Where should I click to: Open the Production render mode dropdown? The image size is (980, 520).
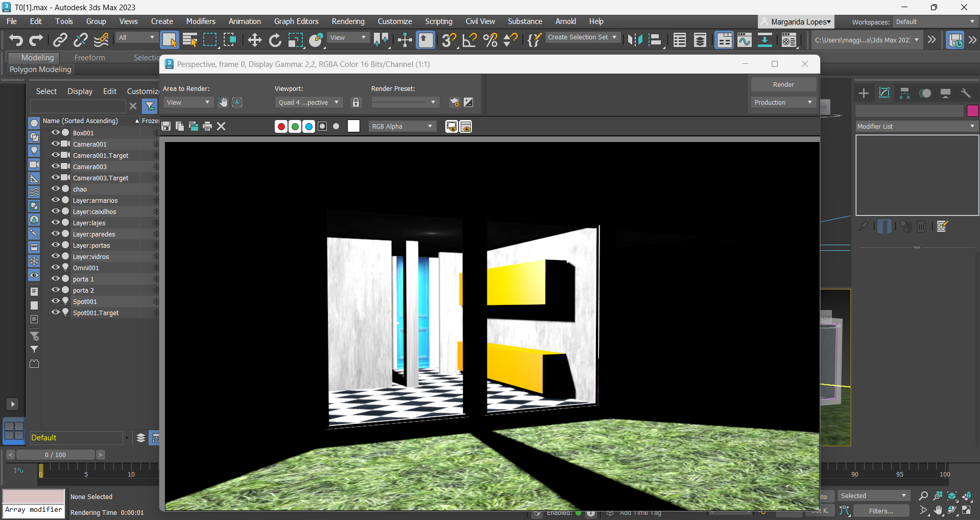(783, 102)
